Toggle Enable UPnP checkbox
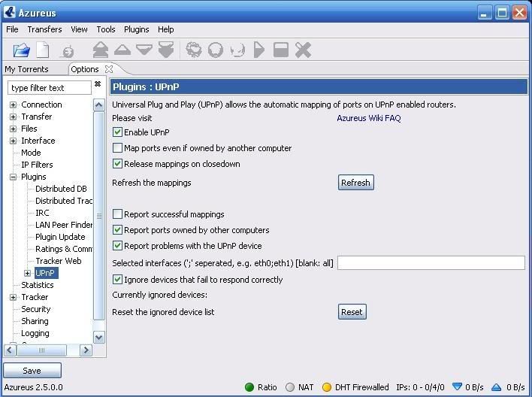532x397 pixels. (117, 132)
